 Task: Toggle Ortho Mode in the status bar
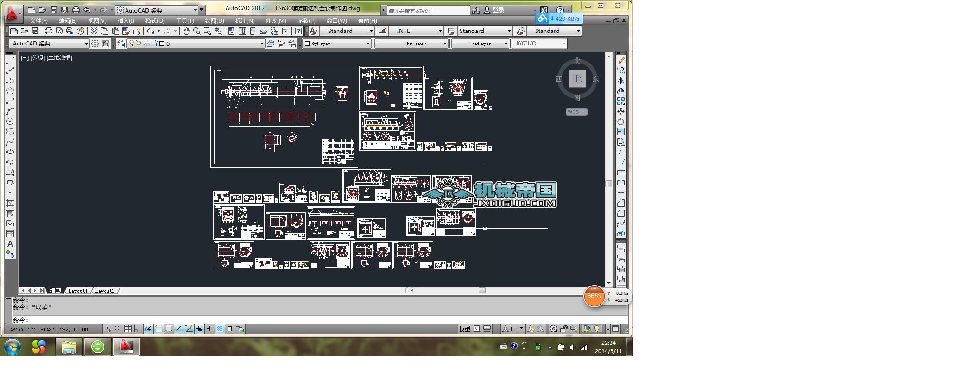(x=138, y=329)
